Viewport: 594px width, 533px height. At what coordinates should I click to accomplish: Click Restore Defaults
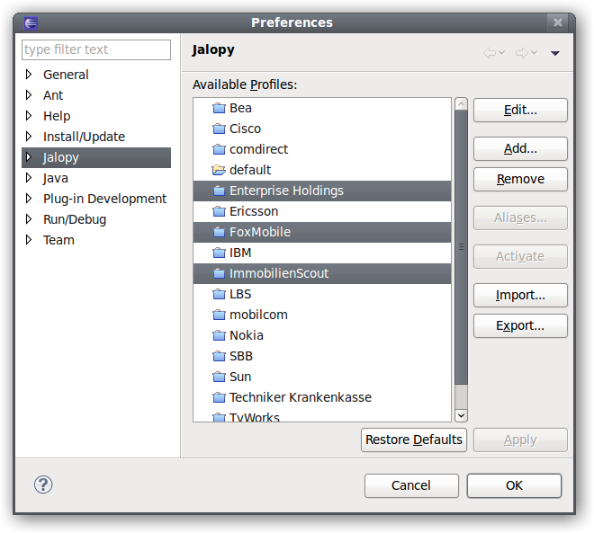coord(414,440)
